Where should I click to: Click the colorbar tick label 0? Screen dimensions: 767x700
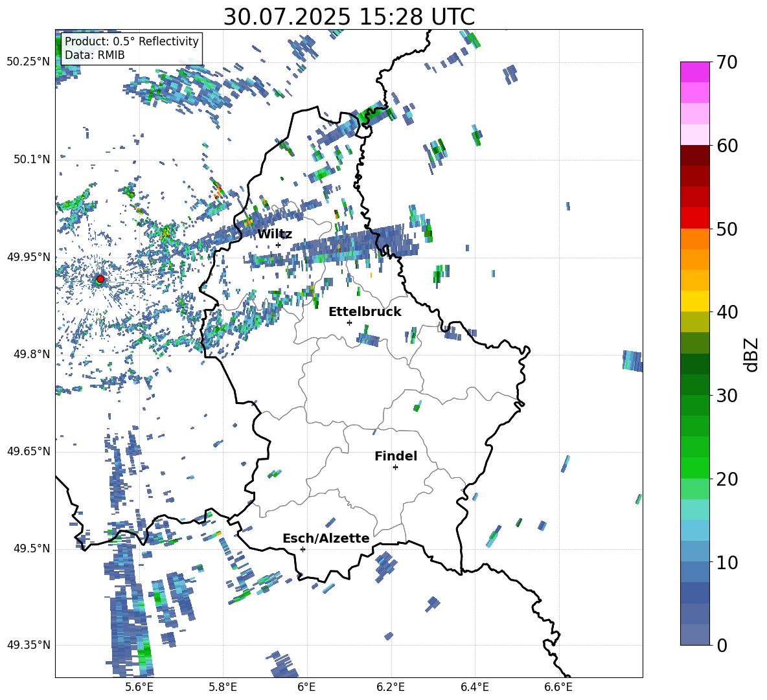pos(722,646)
